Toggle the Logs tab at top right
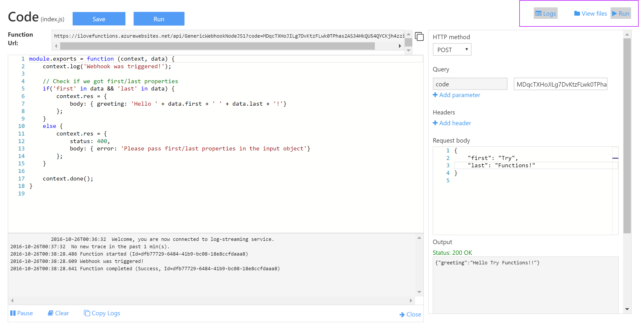 [x=545, y=13]
